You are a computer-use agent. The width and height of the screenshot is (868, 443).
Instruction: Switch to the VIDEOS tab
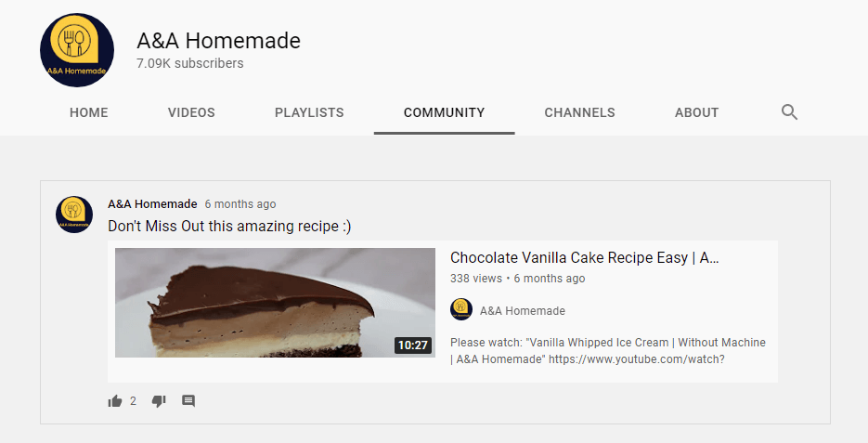coord(191,112)
